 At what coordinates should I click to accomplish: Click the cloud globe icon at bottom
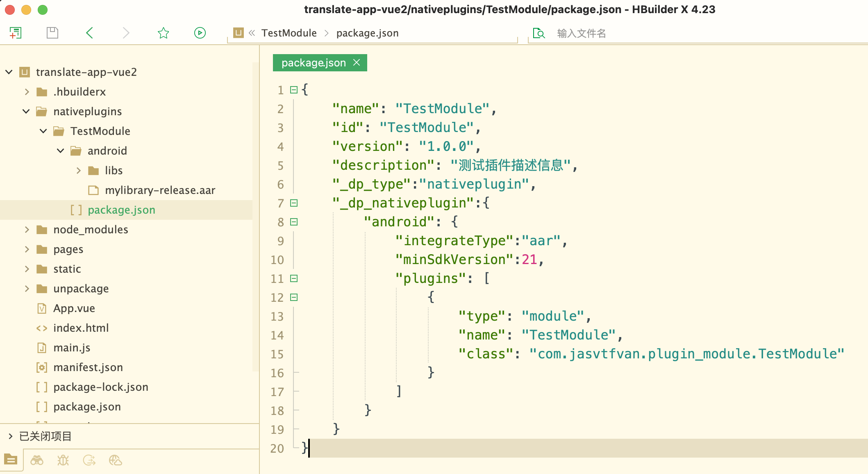tap(116, 460)
